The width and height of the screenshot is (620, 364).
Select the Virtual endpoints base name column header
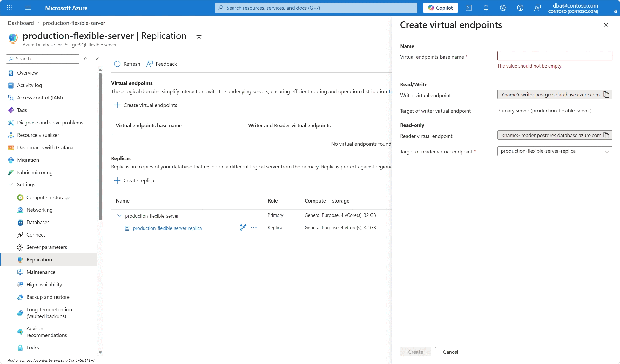click(149, 125)
